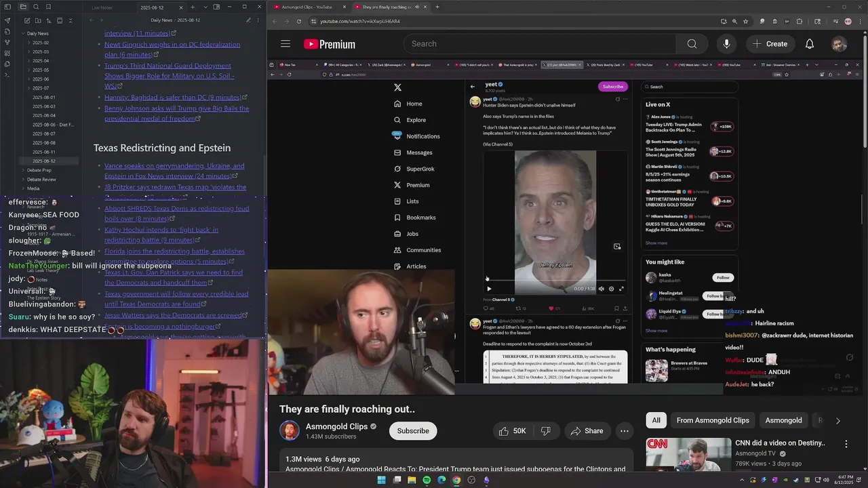The image size is (868, 488).
Task: Click the paper plane ribbon icon in Obsidian
Action: coord(7,20)
